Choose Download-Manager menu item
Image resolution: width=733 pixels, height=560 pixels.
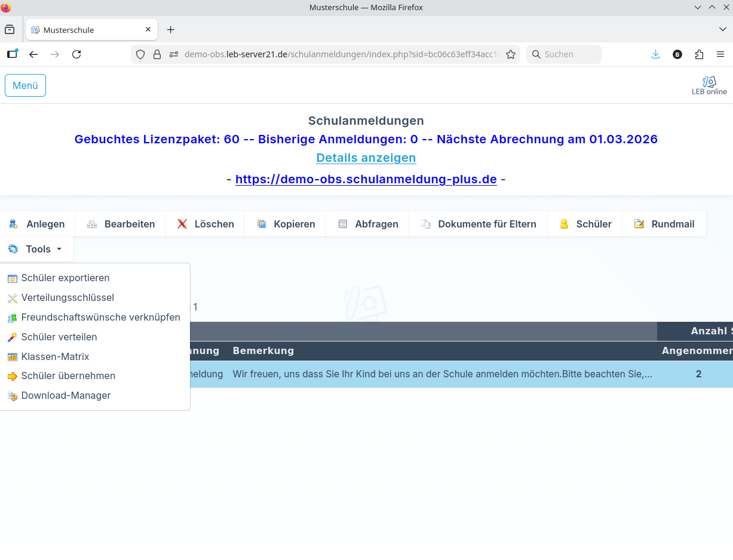click(x=66, y=396)
